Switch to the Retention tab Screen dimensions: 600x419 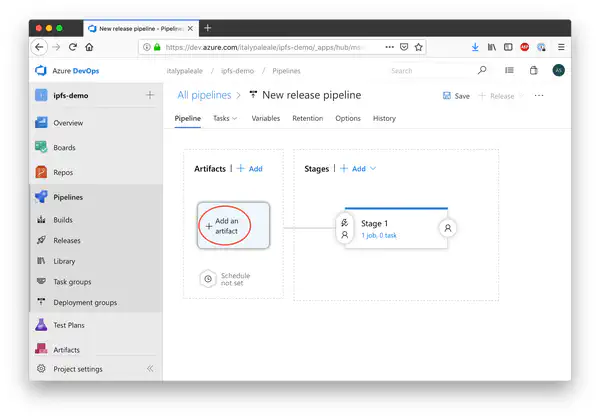point(307,118)
